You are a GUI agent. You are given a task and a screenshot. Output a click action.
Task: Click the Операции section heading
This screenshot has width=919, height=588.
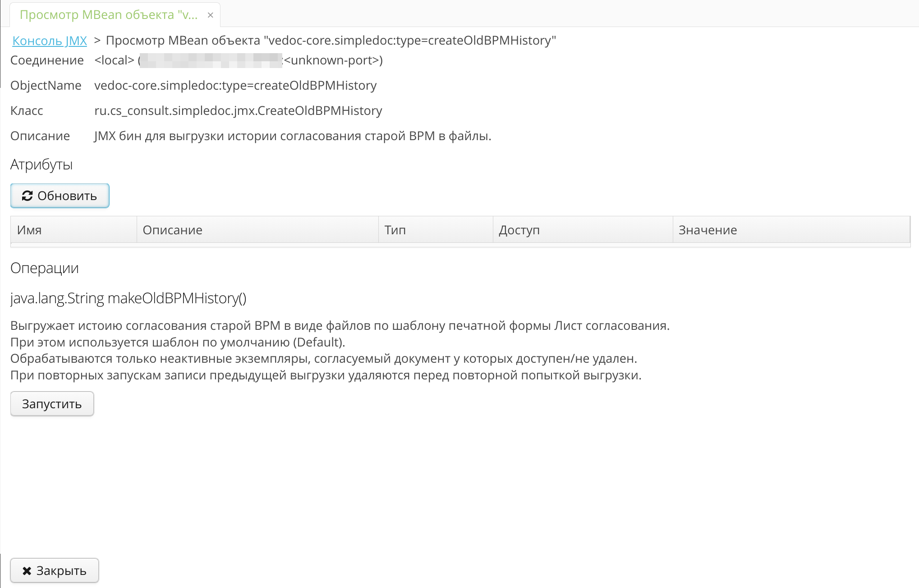click(x=45, y=268)
